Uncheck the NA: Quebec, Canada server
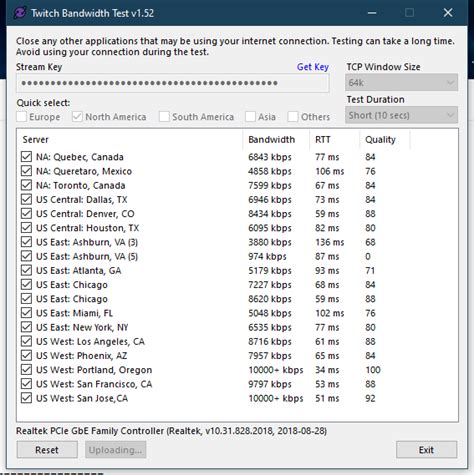The image size is (474, 475). 26,157
